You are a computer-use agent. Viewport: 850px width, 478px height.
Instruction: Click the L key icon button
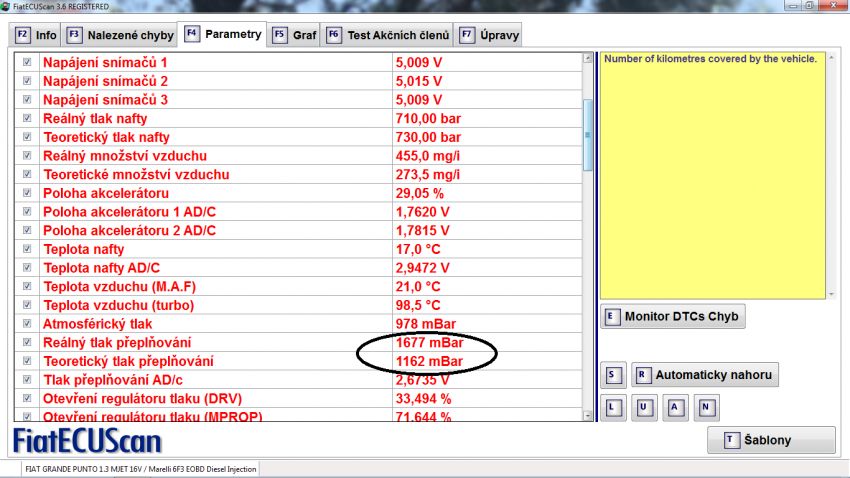point(614,407)
